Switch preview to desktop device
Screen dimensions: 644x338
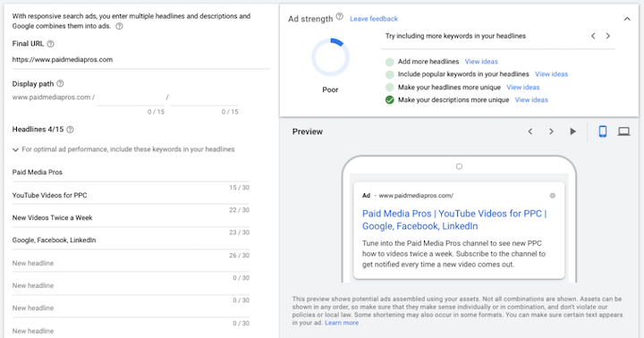tap(624, 131)
